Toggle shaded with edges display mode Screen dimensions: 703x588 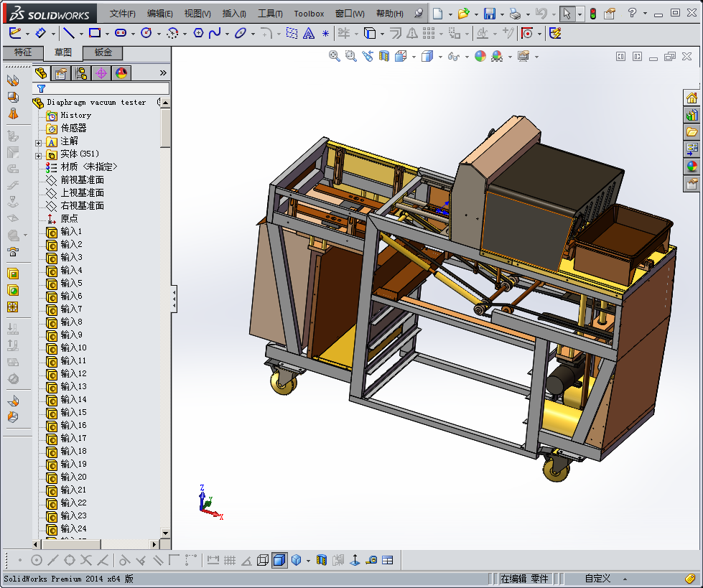pos(279,560)
